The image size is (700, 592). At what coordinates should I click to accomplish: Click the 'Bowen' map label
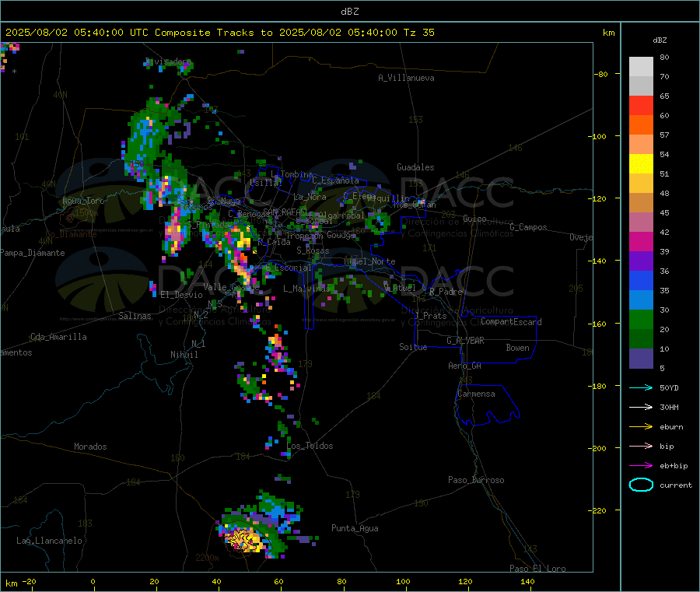click(x=518, y=348)
